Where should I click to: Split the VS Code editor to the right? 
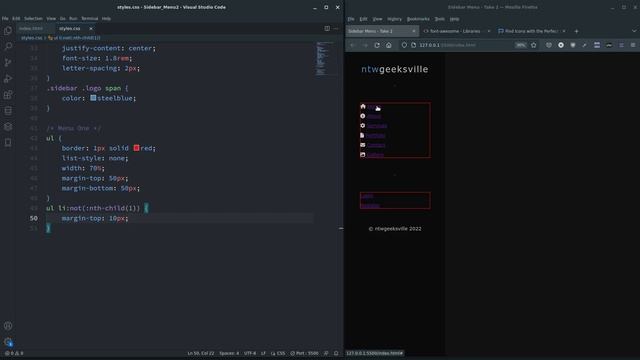327,29
